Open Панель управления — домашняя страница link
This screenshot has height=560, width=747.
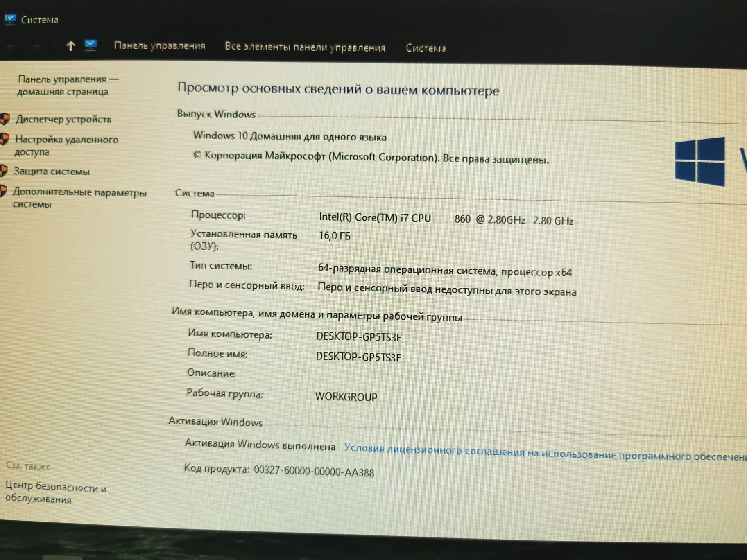pos(68,85)
